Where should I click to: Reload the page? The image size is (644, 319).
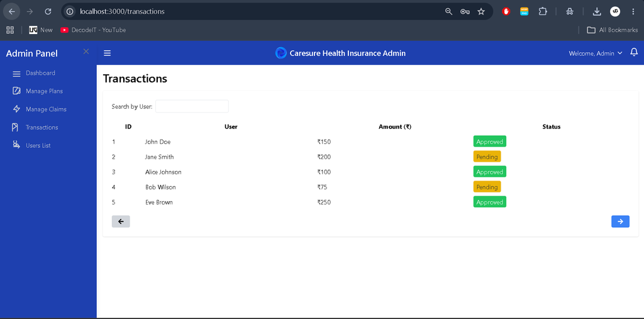[48, 11]
